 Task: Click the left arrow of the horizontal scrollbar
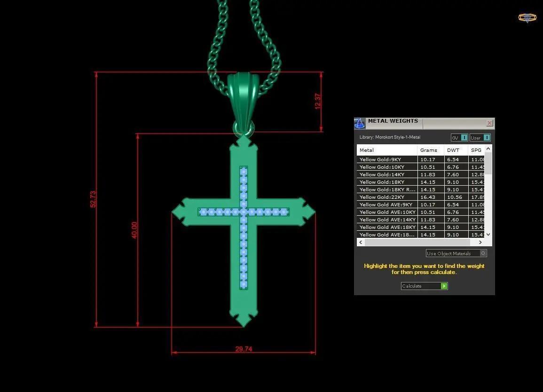click(x=361, y=243)
